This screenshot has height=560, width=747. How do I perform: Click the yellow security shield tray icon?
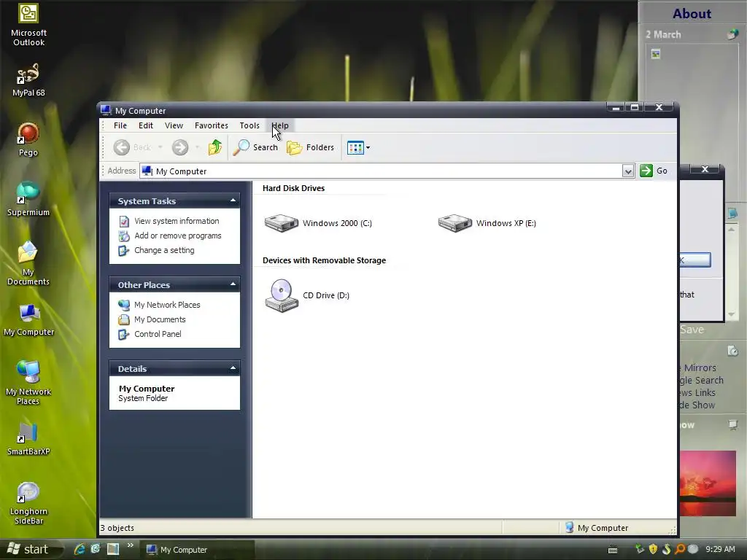coord(653,549)
